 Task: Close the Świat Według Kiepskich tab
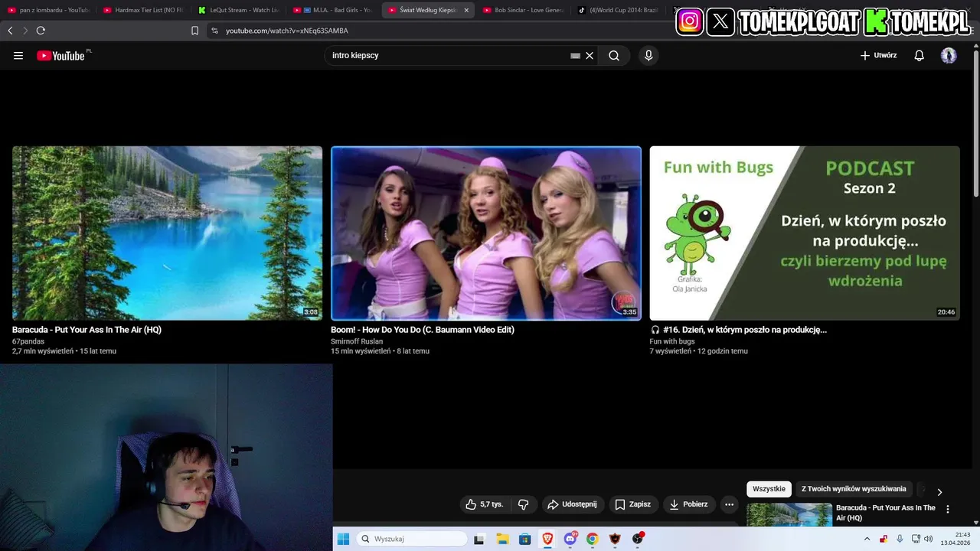pos(466,10)
